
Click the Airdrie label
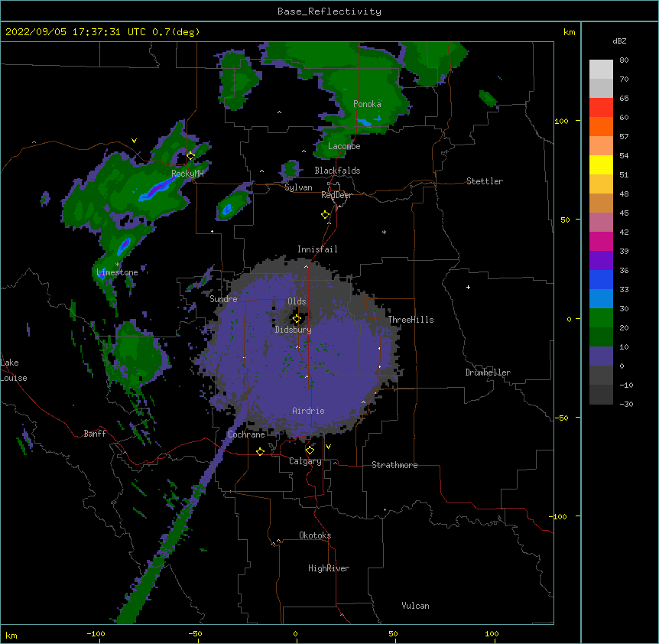click(309, 411)
